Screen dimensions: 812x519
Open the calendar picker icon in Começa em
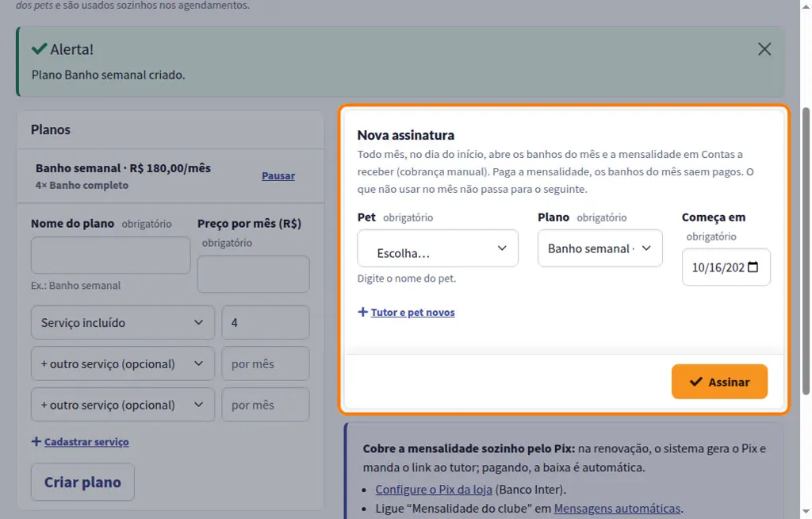(753, 267)
